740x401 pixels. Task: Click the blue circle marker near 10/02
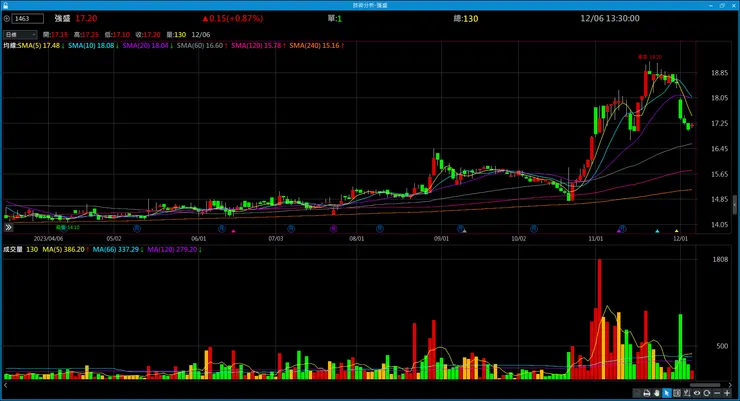[534, 228]
